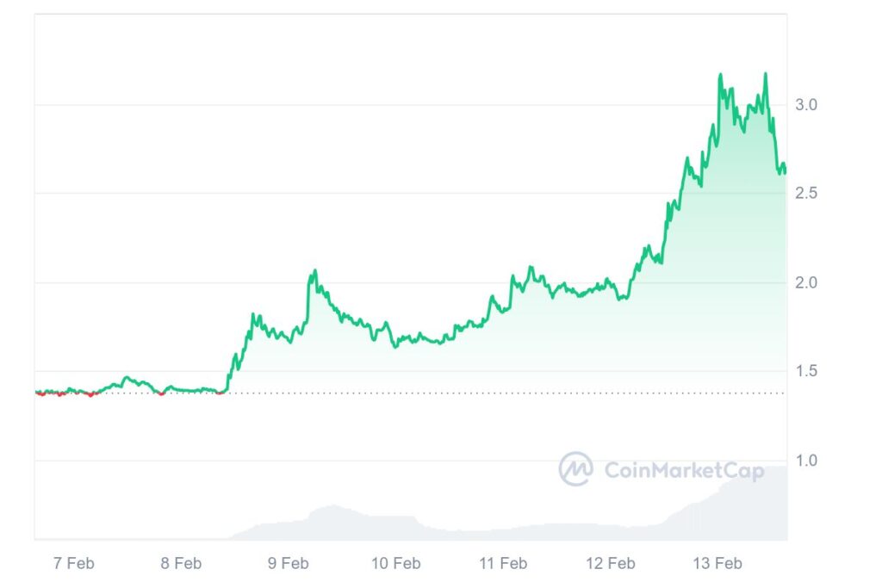Viewport: 882px width, 588px height.
Task: Click the 2.0 price axis label
Action: [x=806, y=282]
